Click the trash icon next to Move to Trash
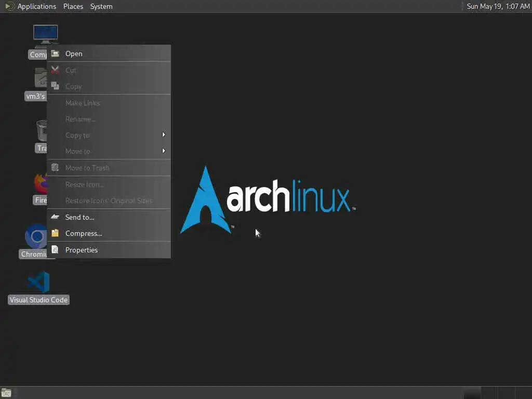The image size is (532, 399). 55,167
